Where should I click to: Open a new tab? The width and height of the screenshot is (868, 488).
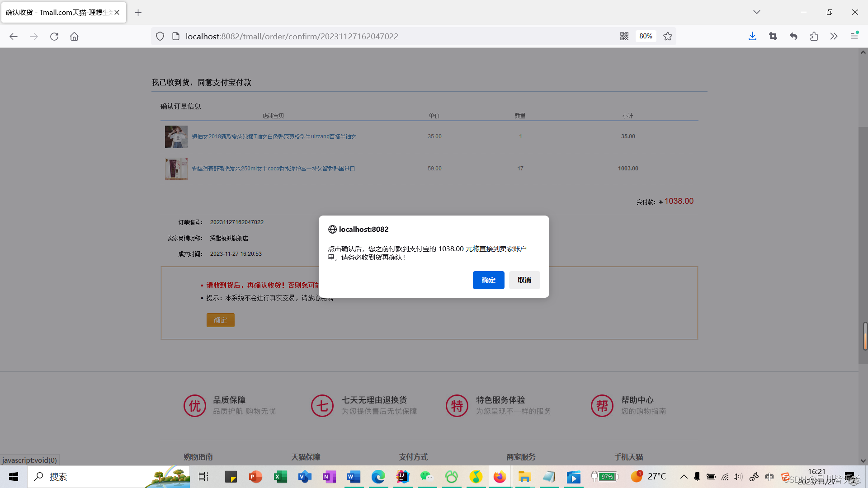click(x=138, y=13)
